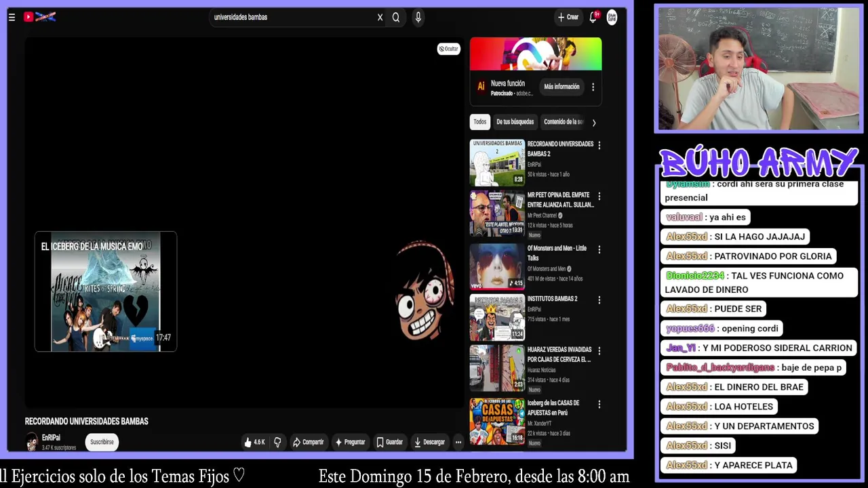Click chat message 'Y APARECE PLATA'
Image resolution: width=868 pixels, height=488 pixels.
tap(729, 465)
